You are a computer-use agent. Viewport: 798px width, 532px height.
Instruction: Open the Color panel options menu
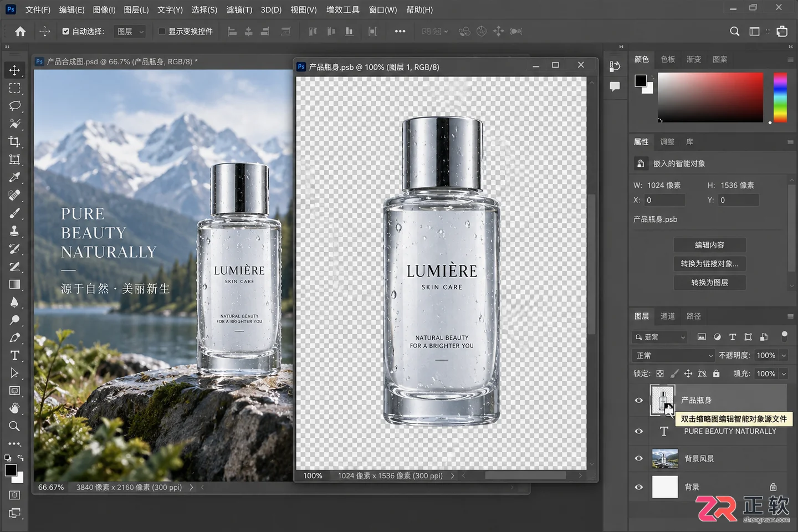pyautogui.click(x=790, y=59)
